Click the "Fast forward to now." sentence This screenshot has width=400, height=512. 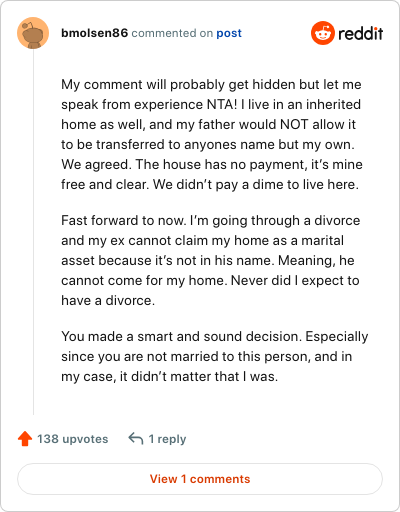coord(124,220)
